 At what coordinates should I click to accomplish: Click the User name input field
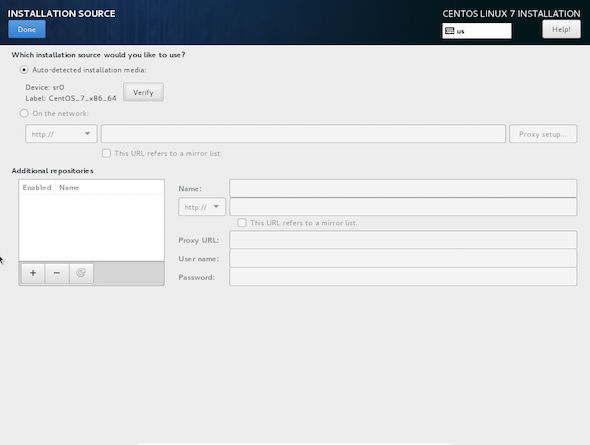click(403, 258)
